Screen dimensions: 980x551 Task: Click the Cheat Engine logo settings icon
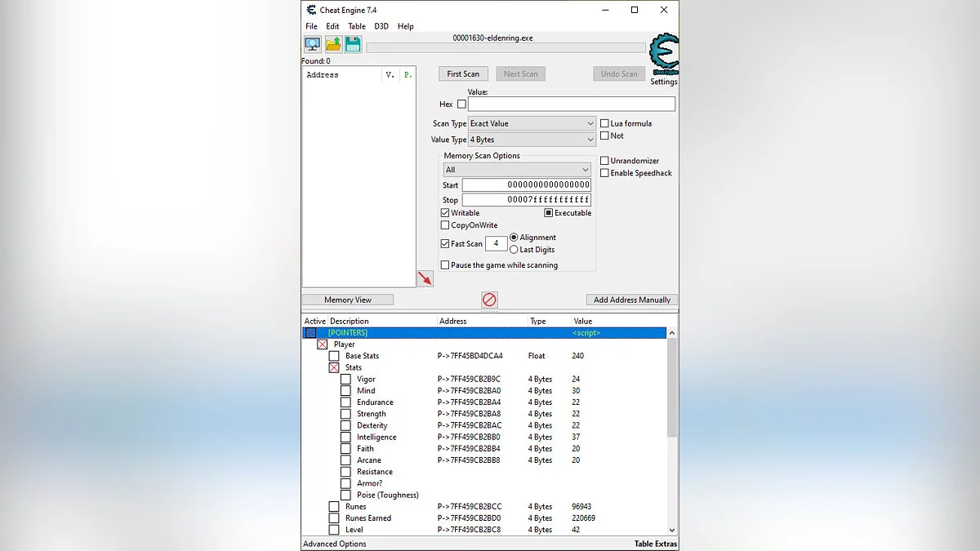[x=663, y=55]
